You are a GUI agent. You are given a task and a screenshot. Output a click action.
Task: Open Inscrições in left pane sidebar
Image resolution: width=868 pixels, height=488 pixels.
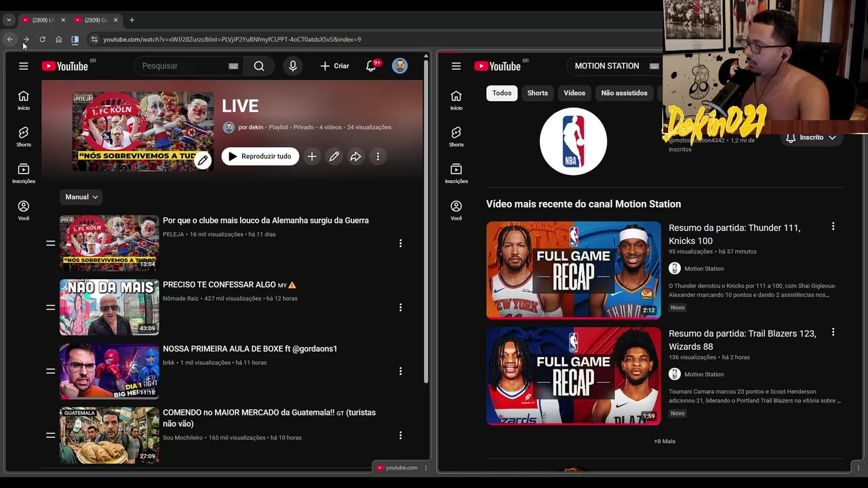[x=24, y=174]
